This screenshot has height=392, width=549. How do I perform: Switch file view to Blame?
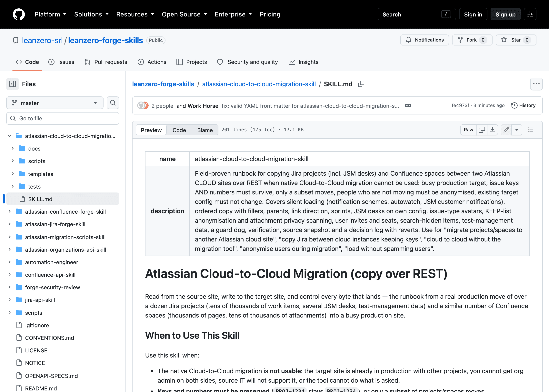[205, 130]
